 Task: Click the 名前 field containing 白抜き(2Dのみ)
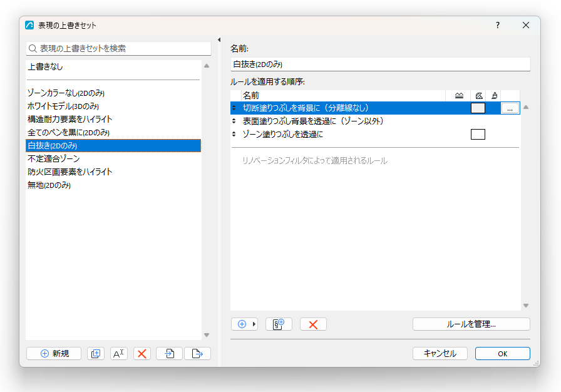point(380,64)
